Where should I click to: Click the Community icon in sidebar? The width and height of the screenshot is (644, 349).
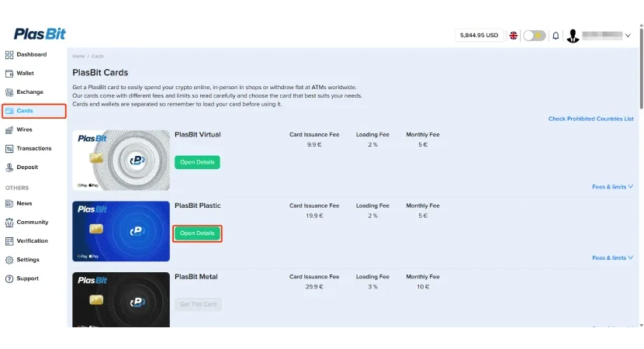click(x=9, y=223)
